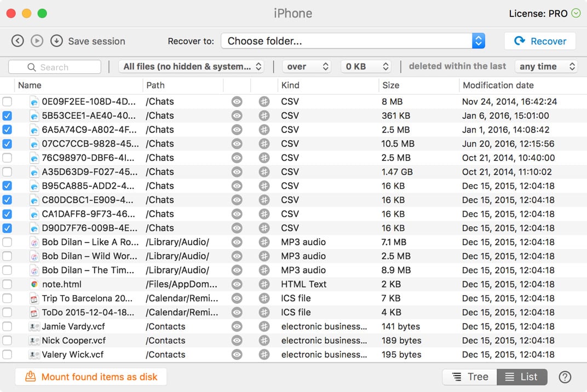Preview Jamie Vardy.vcf with eye icon
Screen dimensions: 587x392
(x=237, y=326)
